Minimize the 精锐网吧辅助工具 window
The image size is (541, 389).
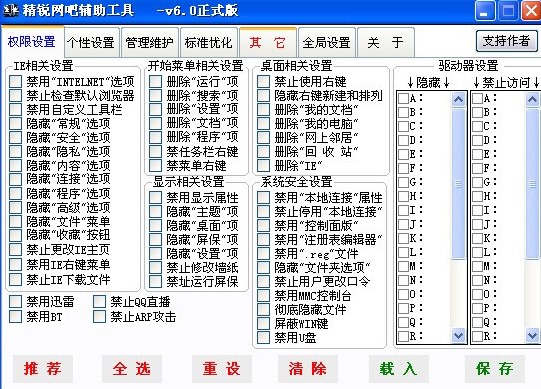point(484,11)
